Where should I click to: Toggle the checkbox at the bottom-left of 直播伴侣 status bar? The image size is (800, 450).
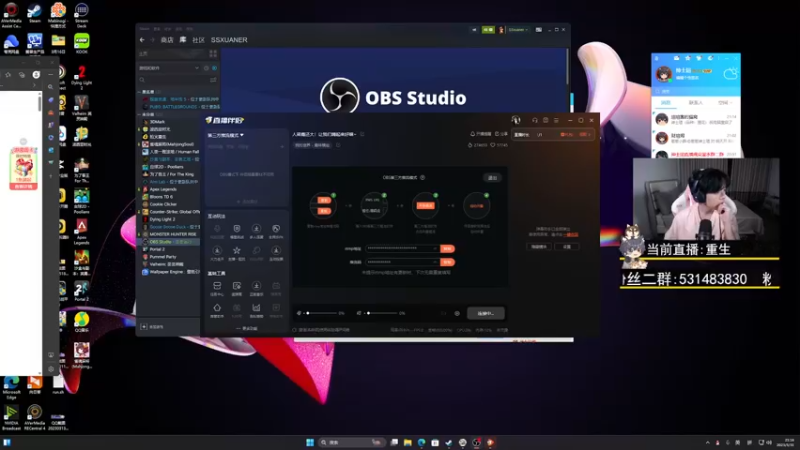(x=294, y=330)
